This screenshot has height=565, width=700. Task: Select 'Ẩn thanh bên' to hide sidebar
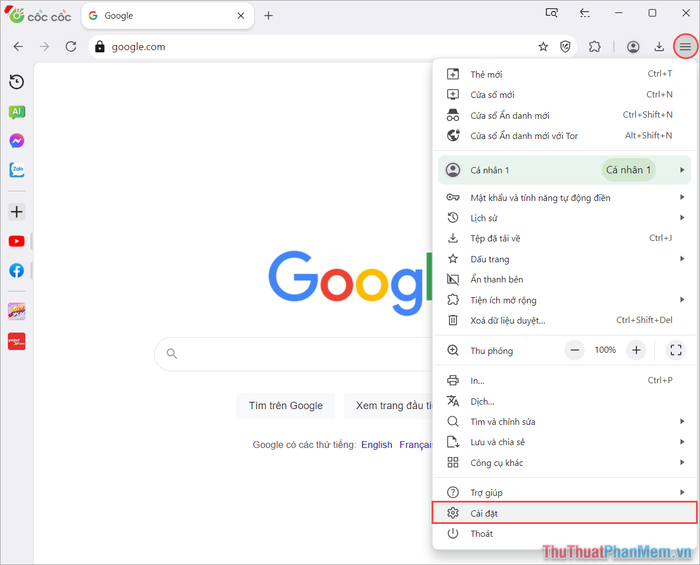pyautogui.click(x=564, y=279)
